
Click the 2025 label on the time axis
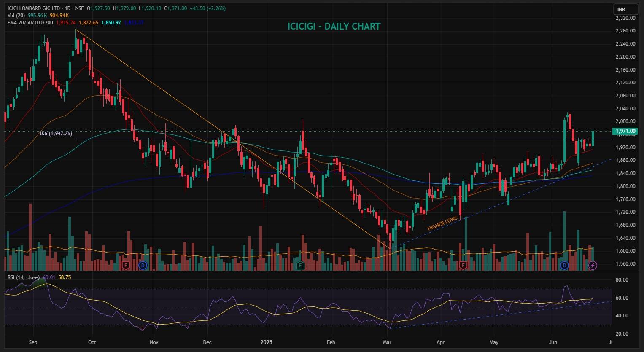[x=267, y=342]
